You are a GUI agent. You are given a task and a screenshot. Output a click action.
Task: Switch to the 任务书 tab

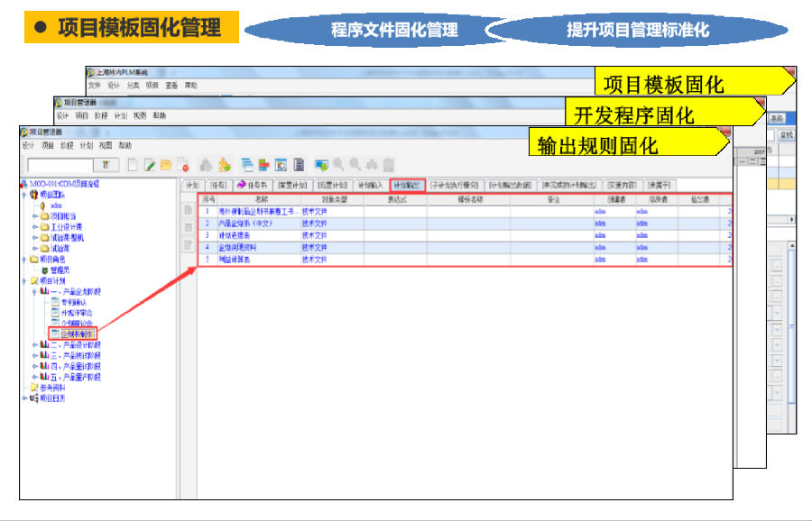click(252, 185)
